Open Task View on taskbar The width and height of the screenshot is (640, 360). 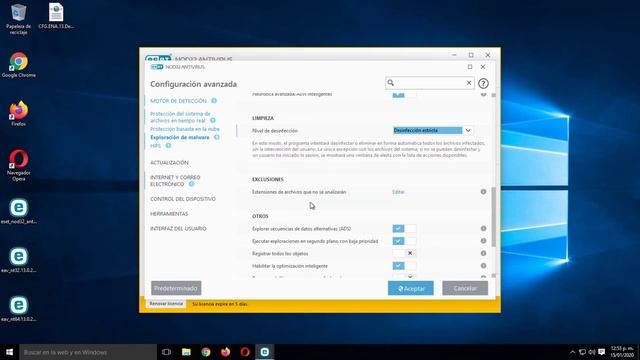(x=166, y=352)
